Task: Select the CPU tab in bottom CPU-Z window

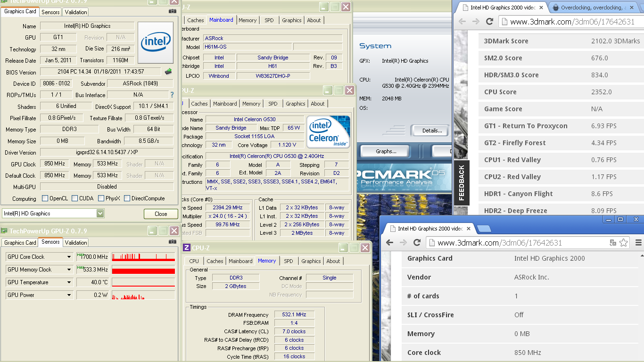Action: point(194,261)
